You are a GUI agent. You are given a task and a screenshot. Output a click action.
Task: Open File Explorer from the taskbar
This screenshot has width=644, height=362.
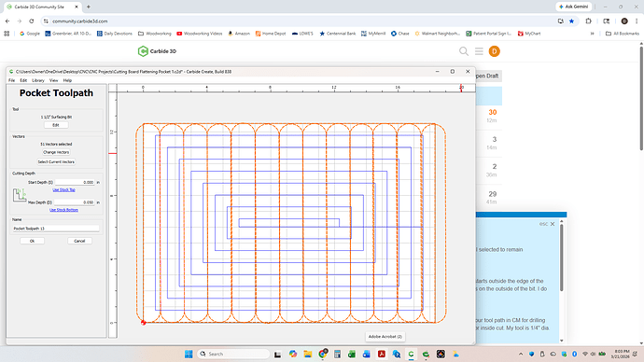[x=308, y=354]
